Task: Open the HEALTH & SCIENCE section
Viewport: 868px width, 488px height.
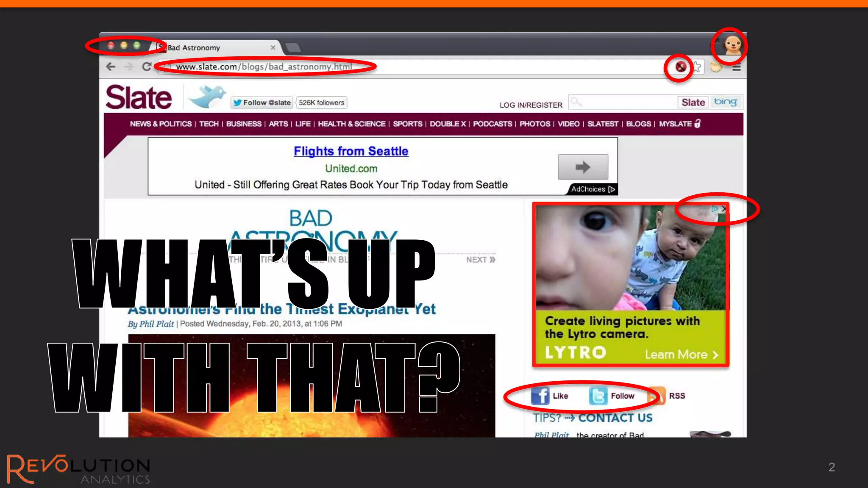Action: pos(351,124)
